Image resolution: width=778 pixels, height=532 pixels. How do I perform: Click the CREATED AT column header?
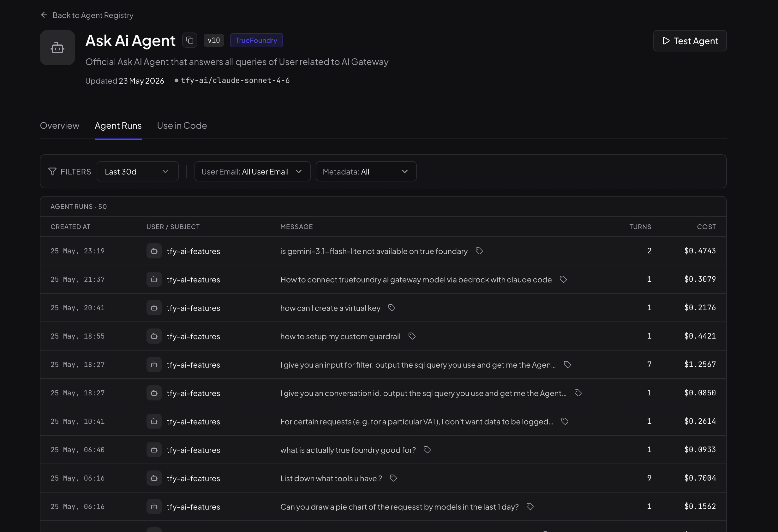70,227
